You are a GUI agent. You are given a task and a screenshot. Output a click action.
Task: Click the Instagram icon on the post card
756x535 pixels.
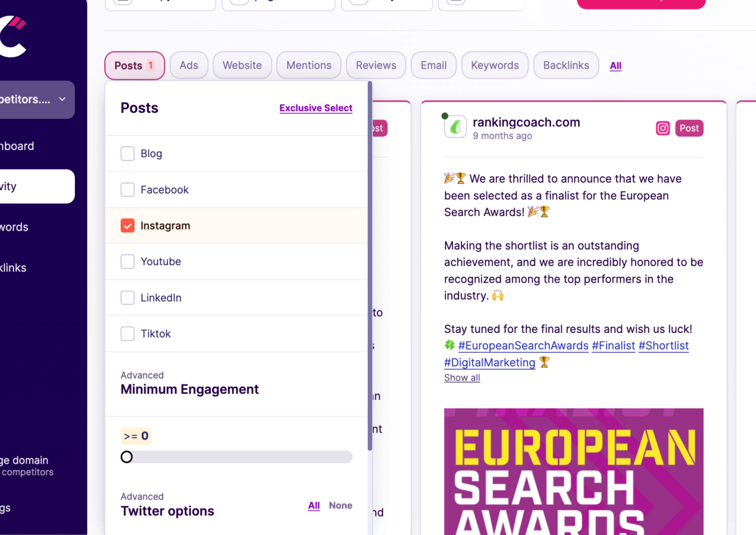[662, 129]
